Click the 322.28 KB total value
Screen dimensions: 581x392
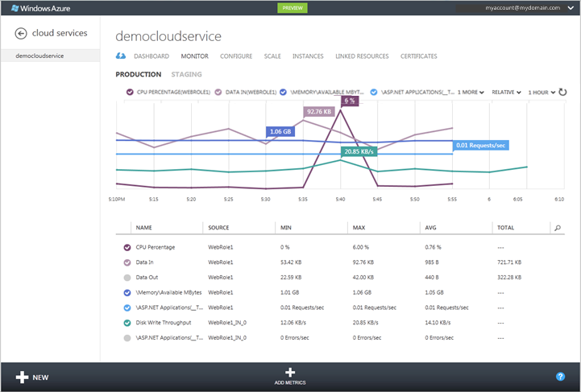click(x=509, y=278)
